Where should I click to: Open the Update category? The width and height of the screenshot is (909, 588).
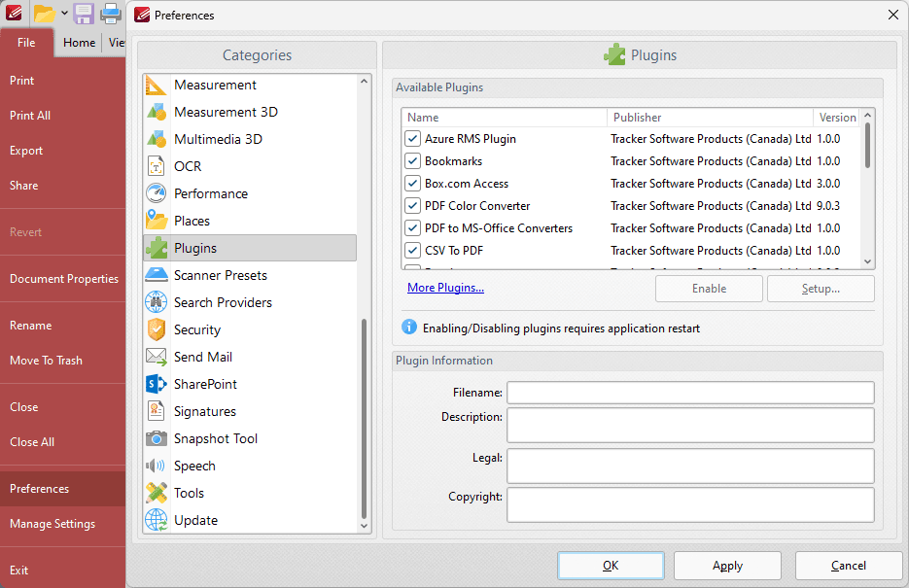click(193, 520)
